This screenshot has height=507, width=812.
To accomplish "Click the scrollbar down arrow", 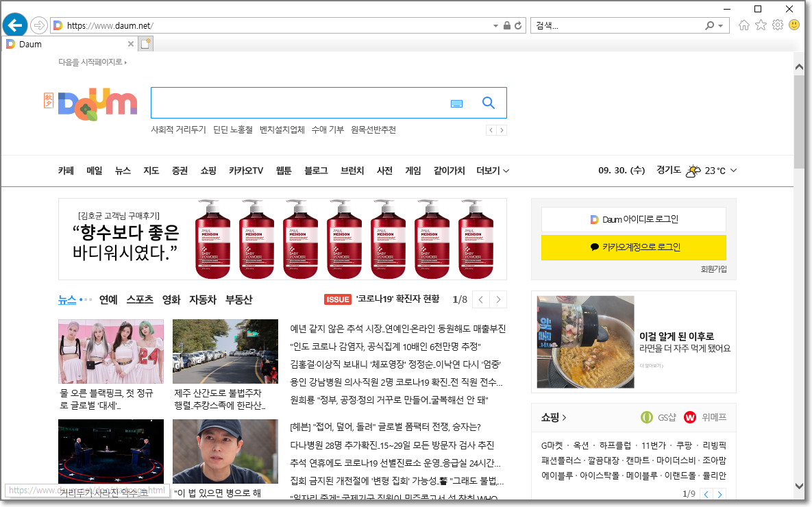I will point(799,486).
